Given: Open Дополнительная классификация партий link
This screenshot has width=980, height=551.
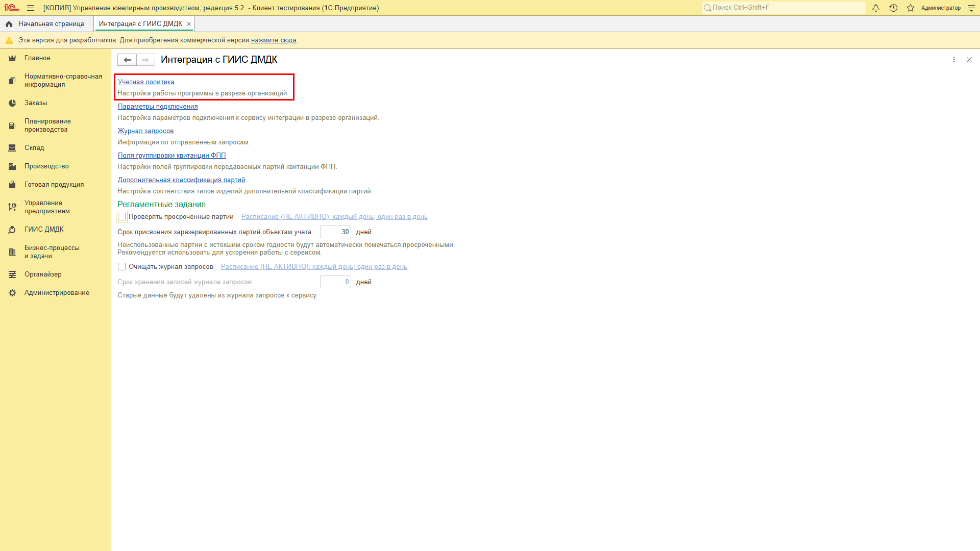Looking at the screenshot, I should 181,180.
